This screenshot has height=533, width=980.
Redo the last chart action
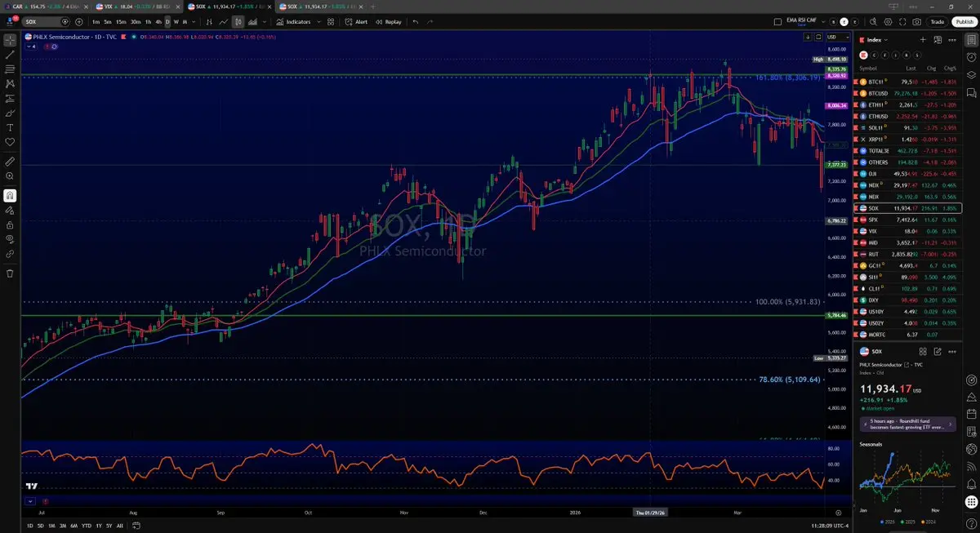430,21
